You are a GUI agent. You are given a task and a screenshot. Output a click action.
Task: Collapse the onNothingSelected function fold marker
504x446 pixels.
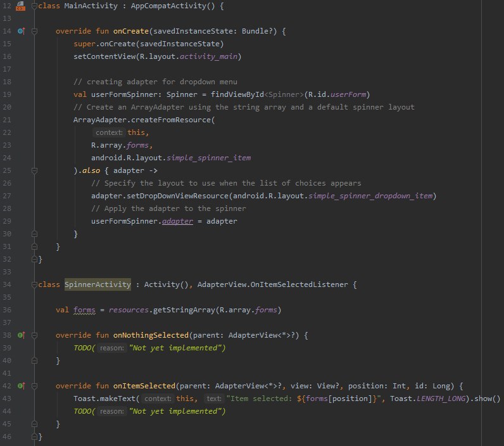(34, 335)
